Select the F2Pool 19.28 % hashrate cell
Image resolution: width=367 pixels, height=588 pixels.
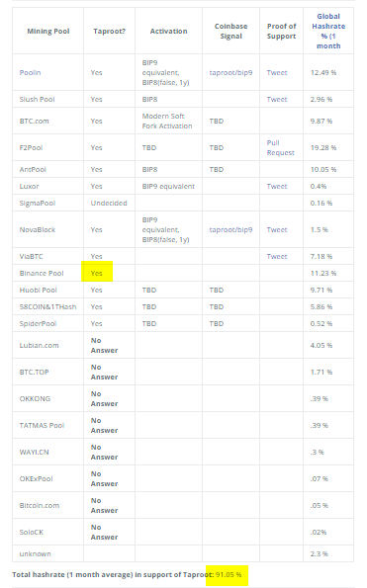point(323,148)
